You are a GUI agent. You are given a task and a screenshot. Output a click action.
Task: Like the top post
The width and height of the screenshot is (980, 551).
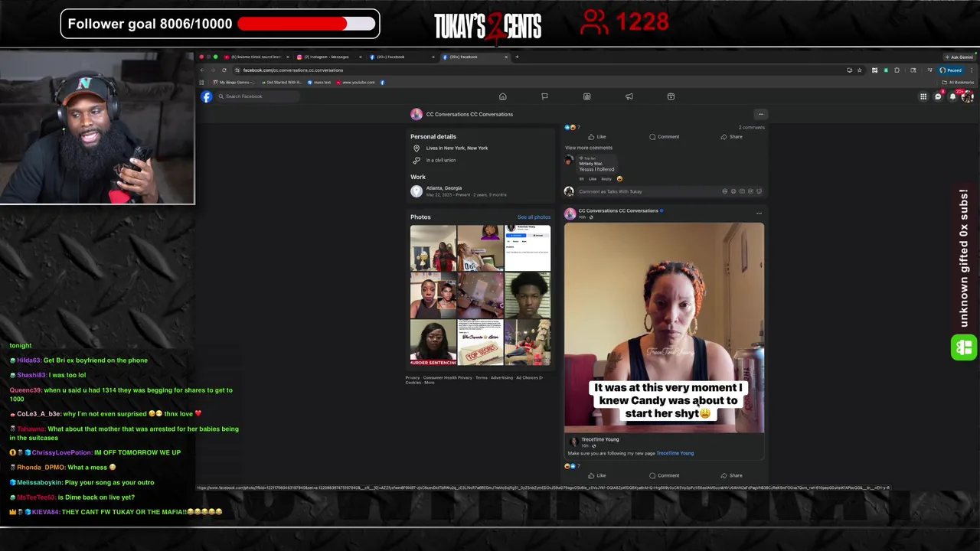[597, 137]
